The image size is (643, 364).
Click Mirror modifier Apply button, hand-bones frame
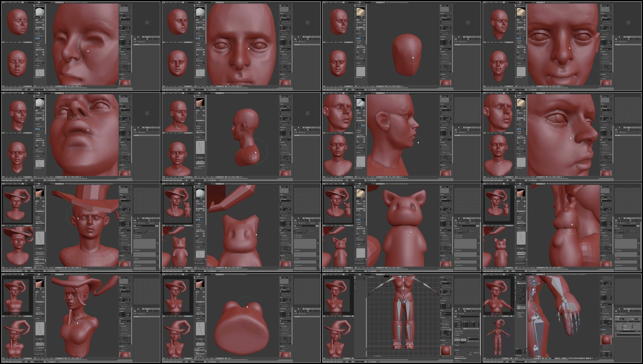[621, 322]
